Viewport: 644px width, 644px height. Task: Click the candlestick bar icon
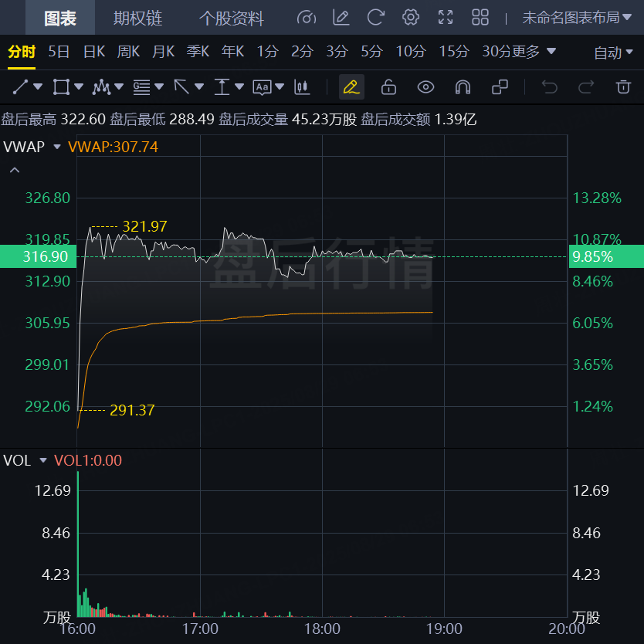point(302,87)
